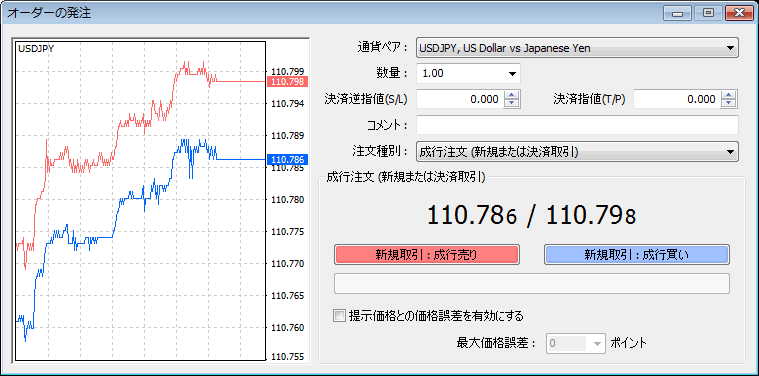Screen dimensions: 759x376
Task: Click the 決済逆指値(S/L) field label
Action: 365,99
